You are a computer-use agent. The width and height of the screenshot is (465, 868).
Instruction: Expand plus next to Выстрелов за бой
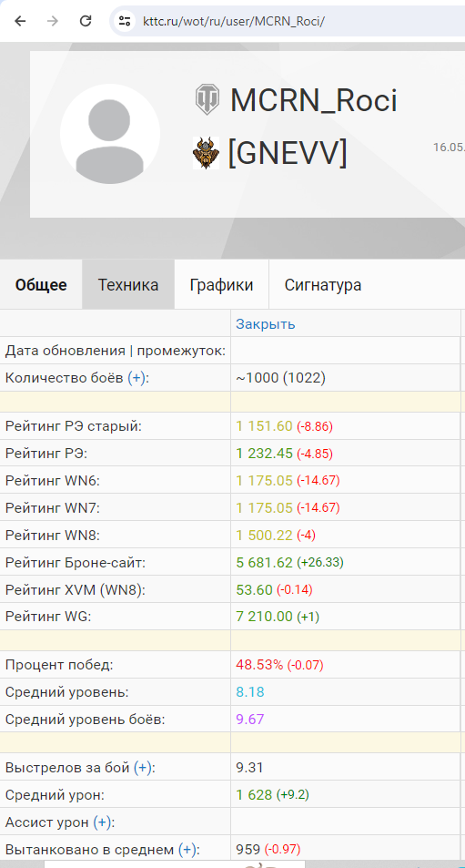click(144, 768)
